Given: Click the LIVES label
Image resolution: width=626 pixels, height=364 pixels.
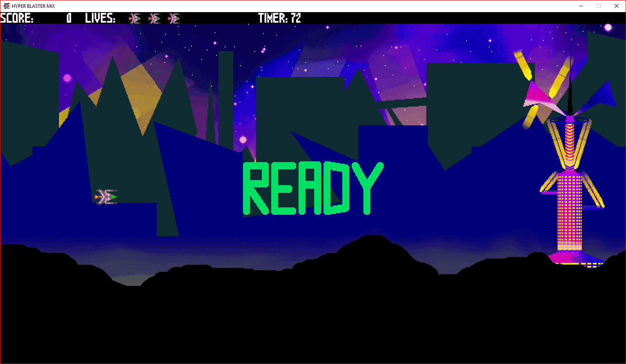Looking at the screenshot, I should point(100,18).
